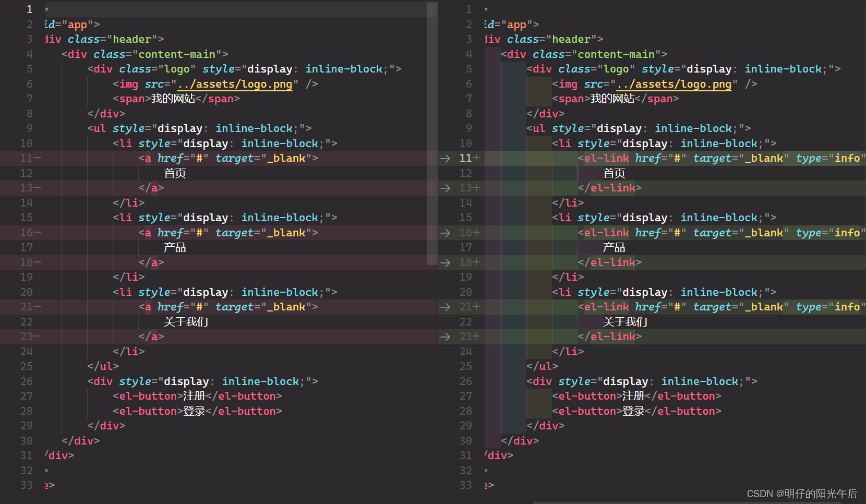Click "我的网站" span text in right pane

pyautogui.click(x=612, y=99)
